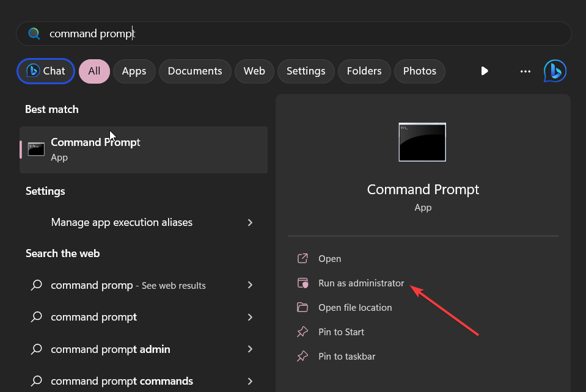Click the search text field
Viewport: 586px width, 392px height.
coord(294,34)
